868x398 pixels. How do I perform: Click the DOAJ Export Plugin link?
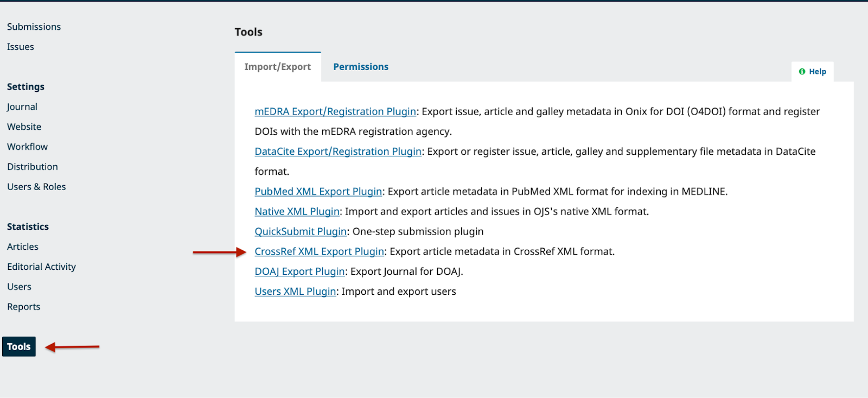pyautogui.click(x=299, y=271)
